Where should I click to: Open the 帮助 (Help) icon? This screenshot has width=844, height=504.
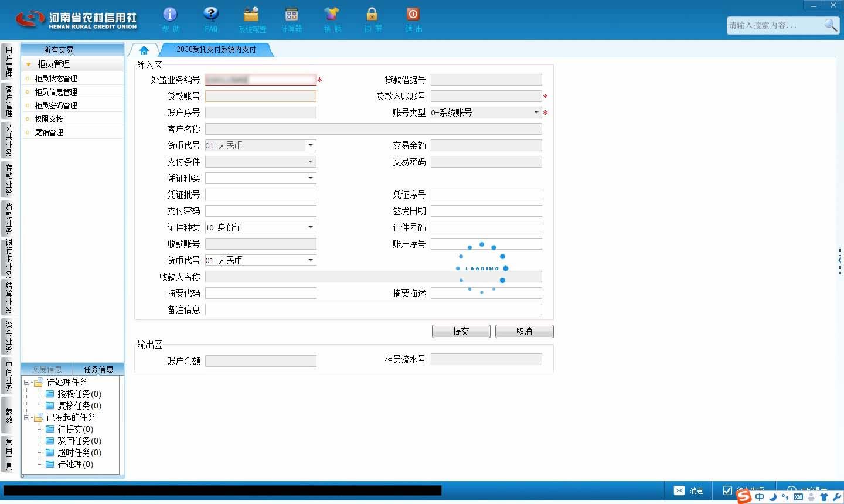170,14
